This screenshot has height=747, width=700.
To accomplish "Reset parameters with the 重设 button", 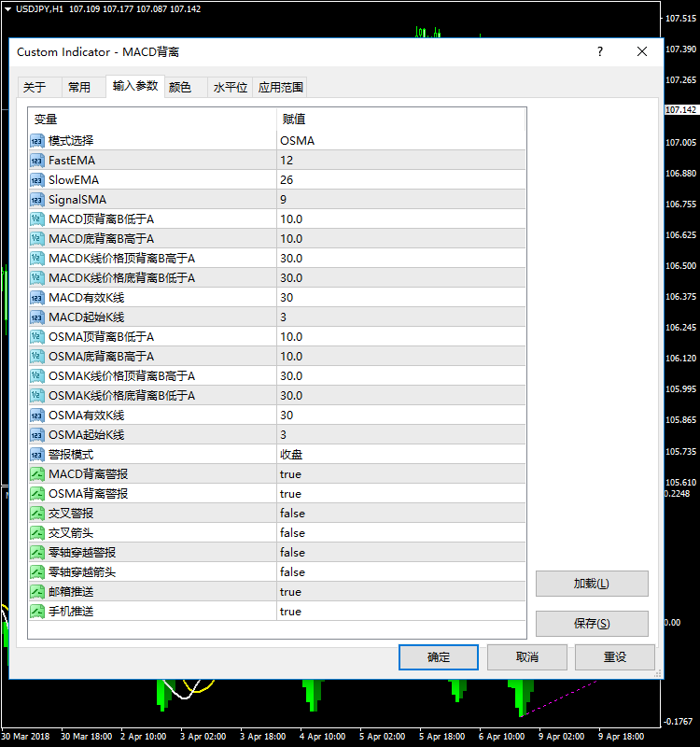I will (x=615, y=657).
